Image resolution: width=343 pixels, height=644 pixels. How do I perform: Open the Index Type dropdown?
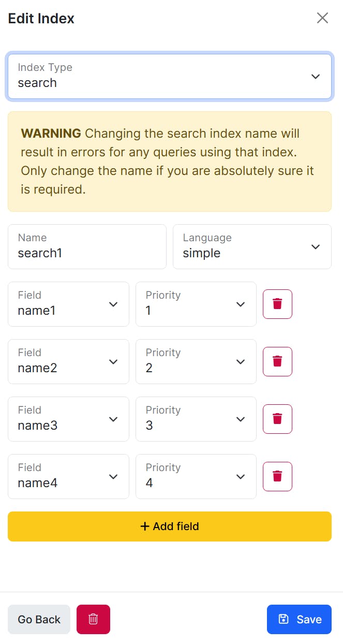pos(169,76)
